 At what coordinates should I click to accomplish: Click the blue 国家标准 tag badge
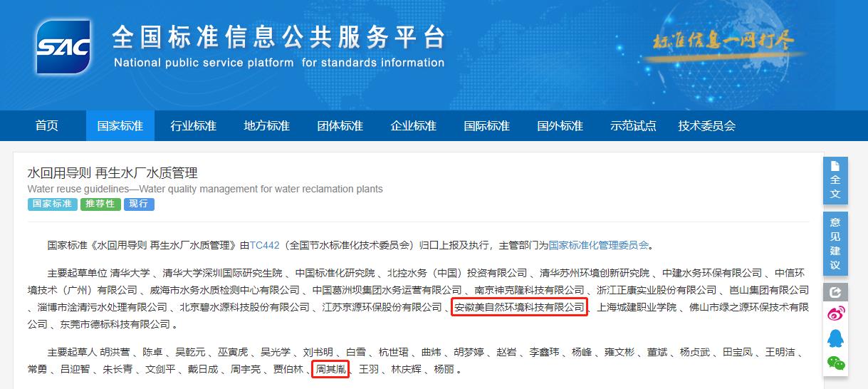point(53,204)
